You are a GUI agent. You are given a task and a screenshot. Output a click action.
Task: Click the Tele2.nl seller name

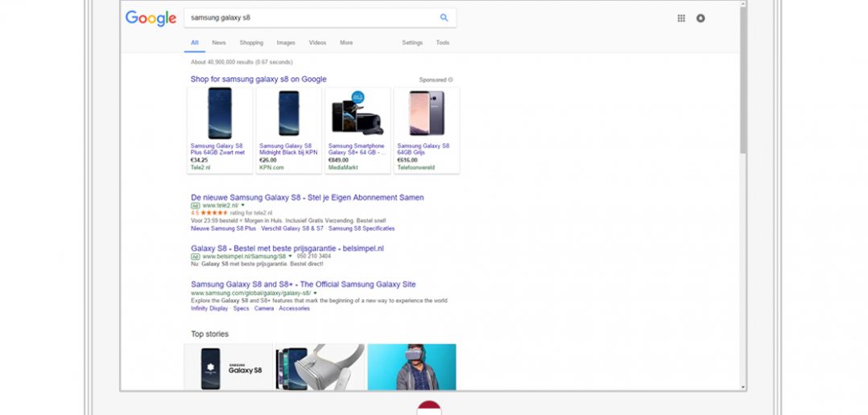click(x=200, y=167)
